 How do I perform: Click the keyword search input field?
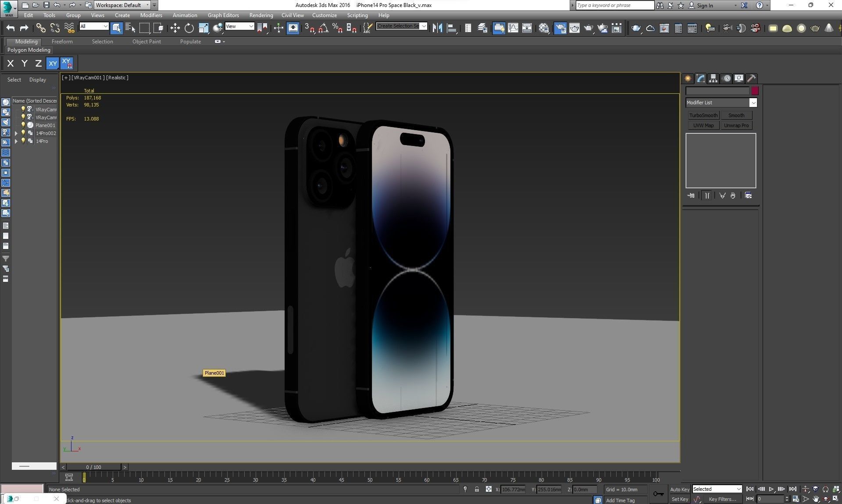coord(614,5)
